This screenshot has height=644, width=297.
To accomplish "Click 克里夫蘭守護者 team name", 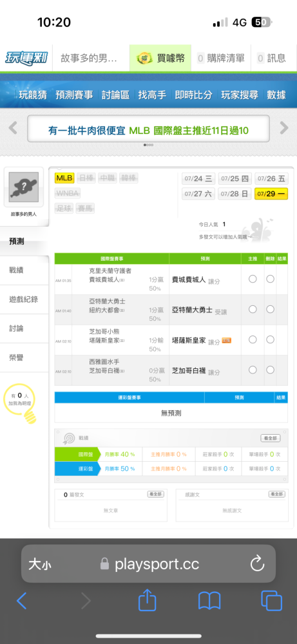I will tap(110, 271).
